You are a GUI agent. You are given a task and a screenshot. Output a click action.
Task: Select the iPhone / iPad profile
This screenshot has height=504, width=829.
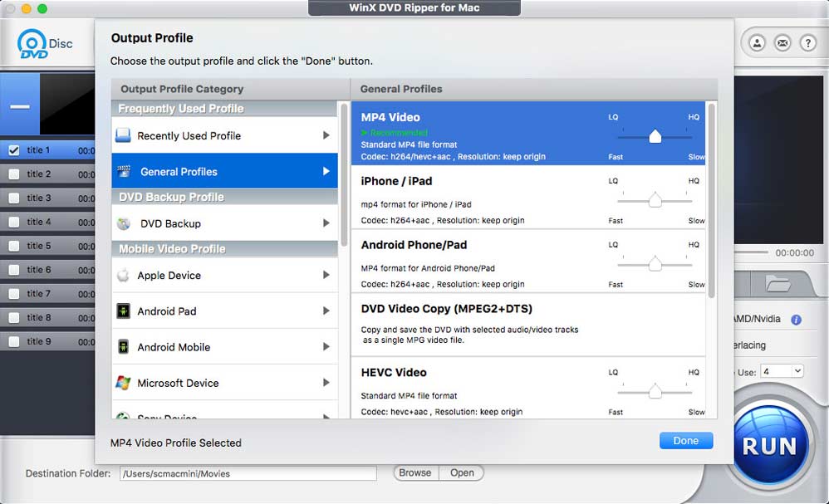click(x=528, y=197)
